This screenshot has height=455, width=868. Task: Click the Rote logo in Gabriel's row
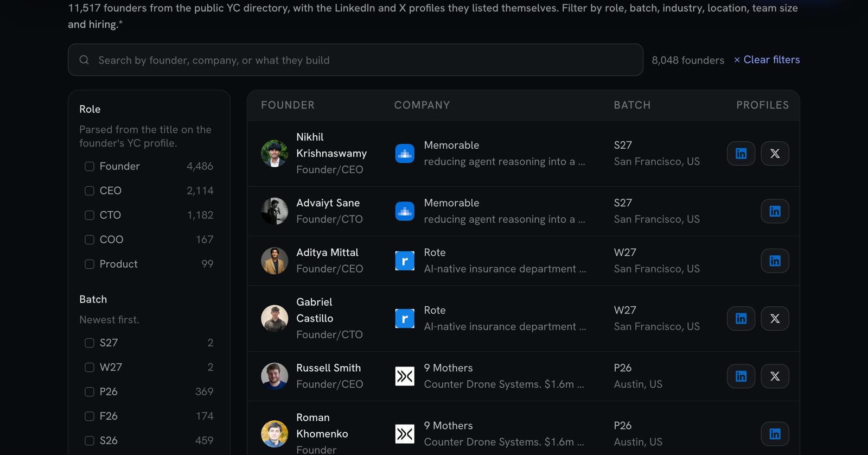point(405,319)
